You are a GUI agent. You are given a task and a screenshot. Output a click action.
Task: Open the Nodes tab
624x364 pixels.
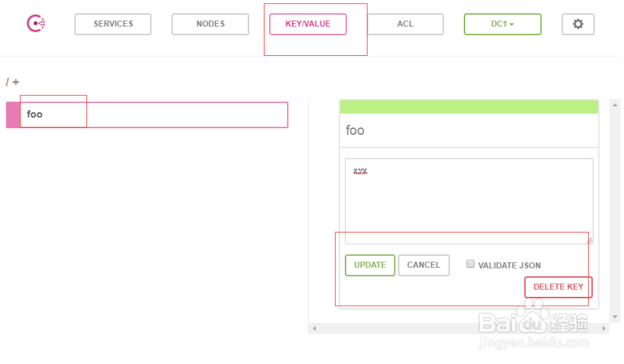click(x=210, y=24)
